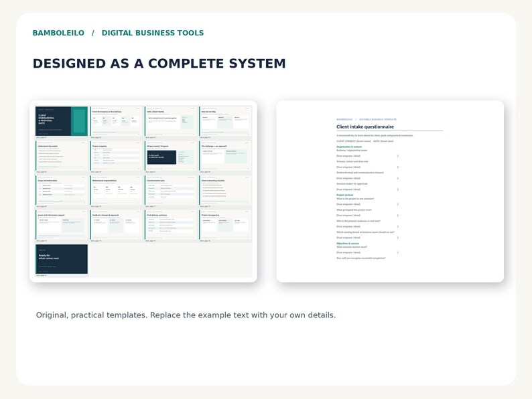Click the Business / organization name question
Viewport: 532px width, 399px height.
tap(352, 150)
